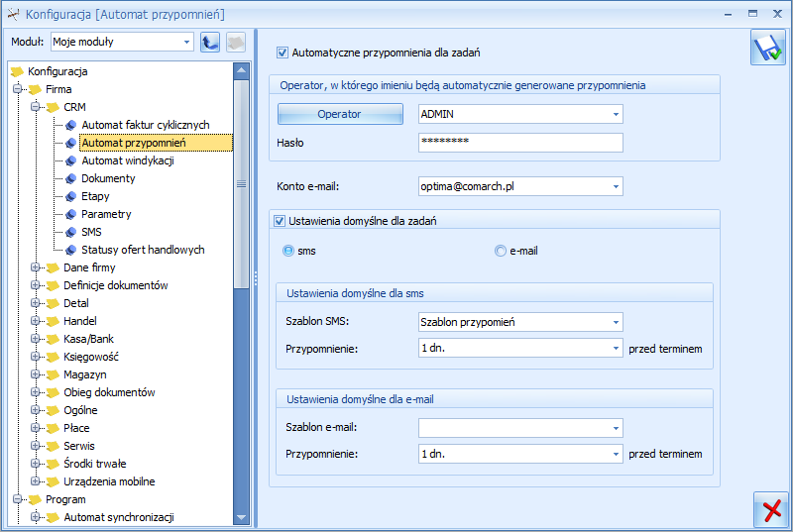Open the Szablon SMS dropdown
The width and height of the screenshot is (793, 532).
(616, 322)
